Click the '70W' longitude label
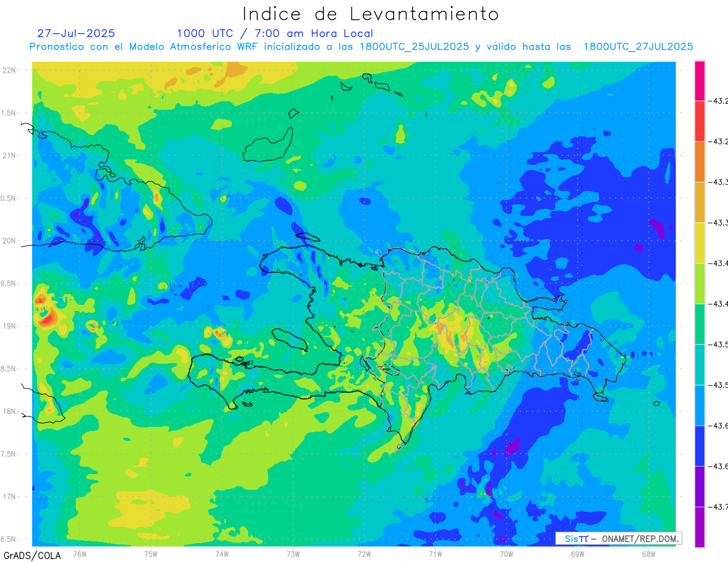The height and width of the screenshot is (562, 728). pyautogui.click(x=506, y=554)
